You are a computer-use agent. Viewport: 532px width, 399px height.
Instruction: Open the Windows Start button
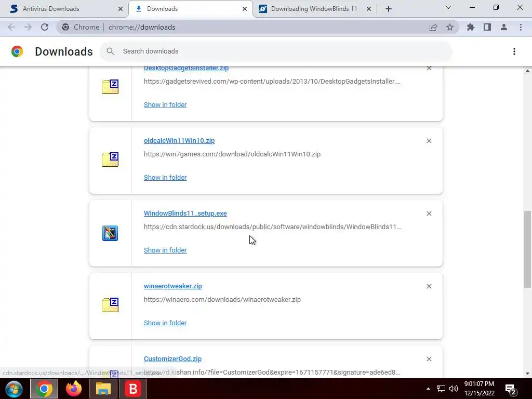click(14, 389)
